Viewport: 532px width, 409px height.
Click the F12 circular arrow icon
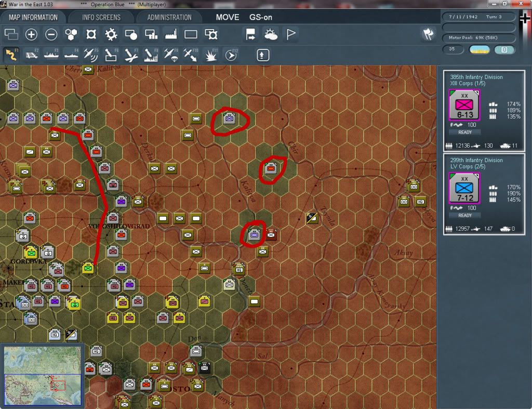coord(231,55)
